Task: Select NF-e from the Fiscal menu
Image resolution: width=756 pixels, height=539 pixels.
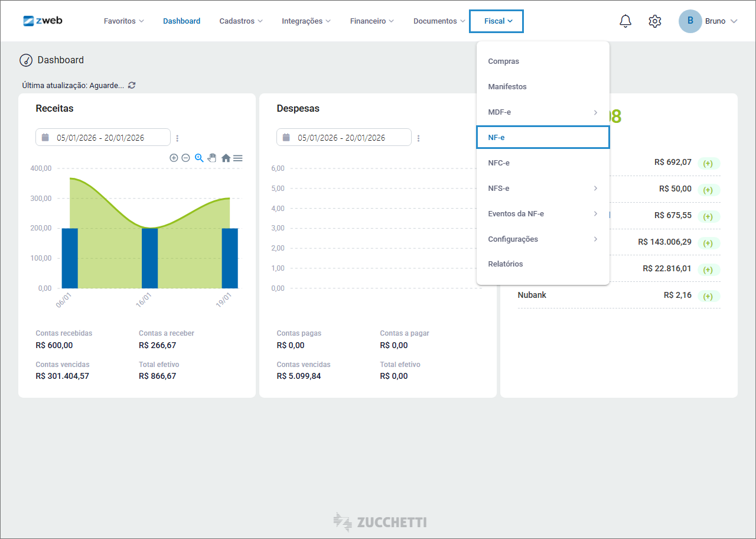Action: point(542,137)
